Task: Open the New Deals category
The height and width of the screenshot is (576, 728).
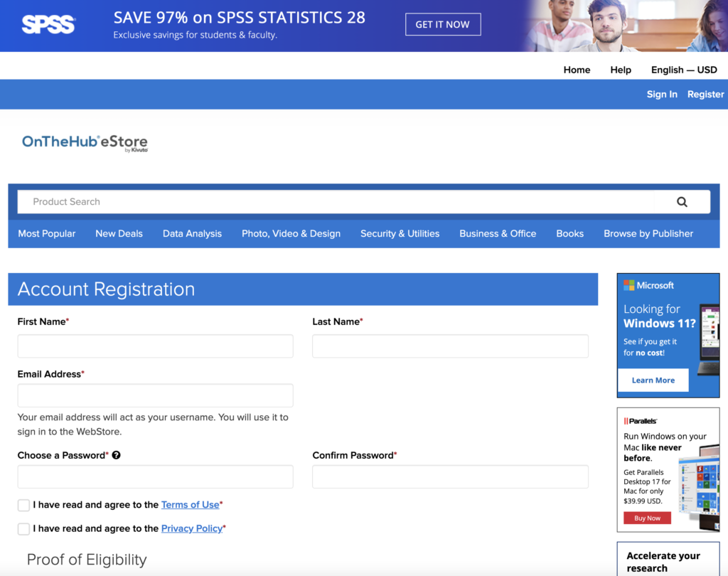Action: coord(119,234)
